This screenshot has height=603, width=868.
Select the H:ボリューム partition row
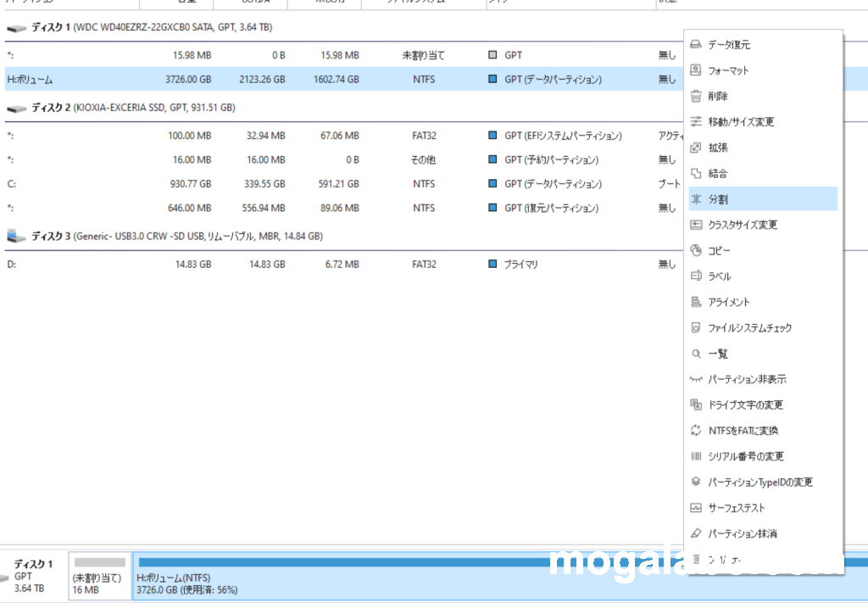point(339,80)
